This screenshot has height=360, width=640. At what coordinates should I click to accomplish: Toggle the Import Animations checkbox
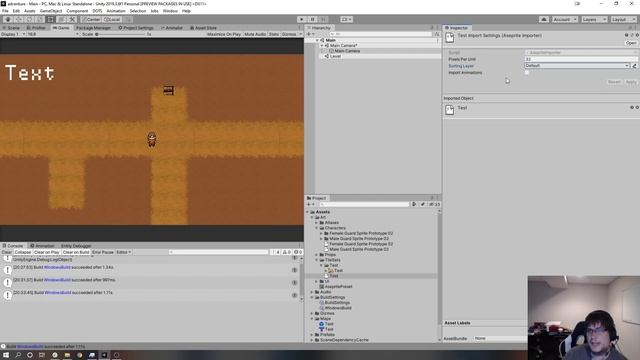(x=527, y=72)
